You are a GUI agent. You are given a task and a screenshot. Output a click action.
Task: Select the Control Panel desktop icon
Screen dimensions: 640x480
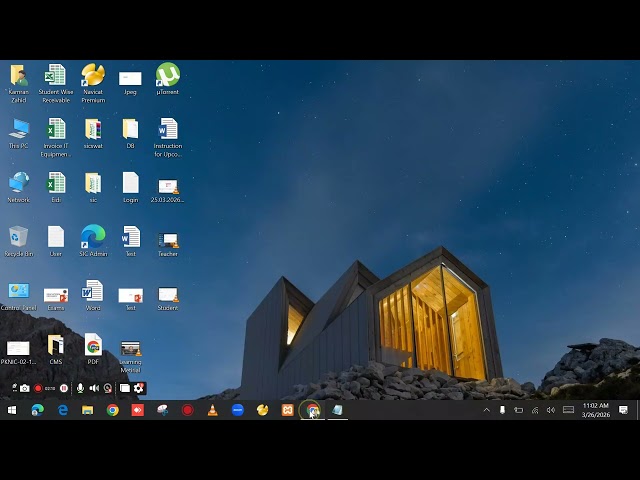18,296
